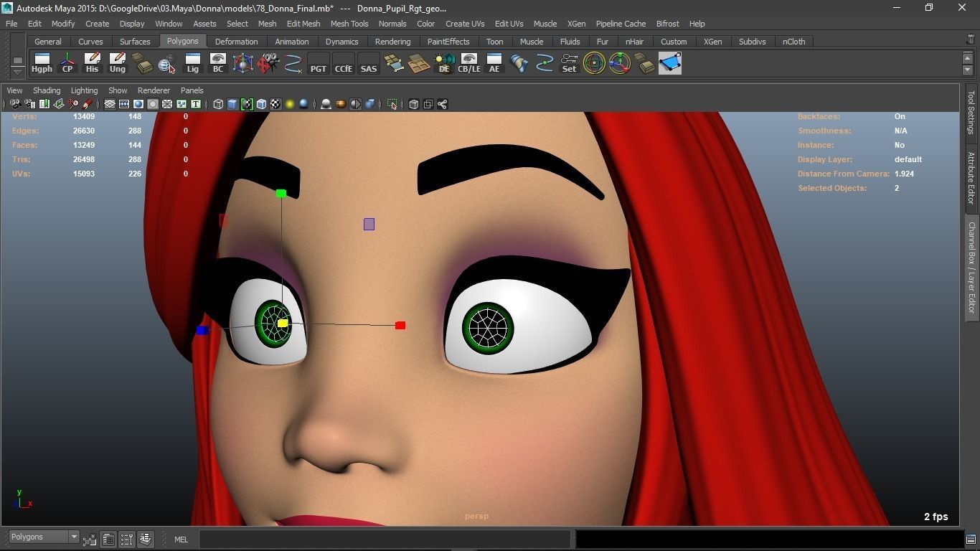Click the CB/LE shelf icon

pos(468,63)
